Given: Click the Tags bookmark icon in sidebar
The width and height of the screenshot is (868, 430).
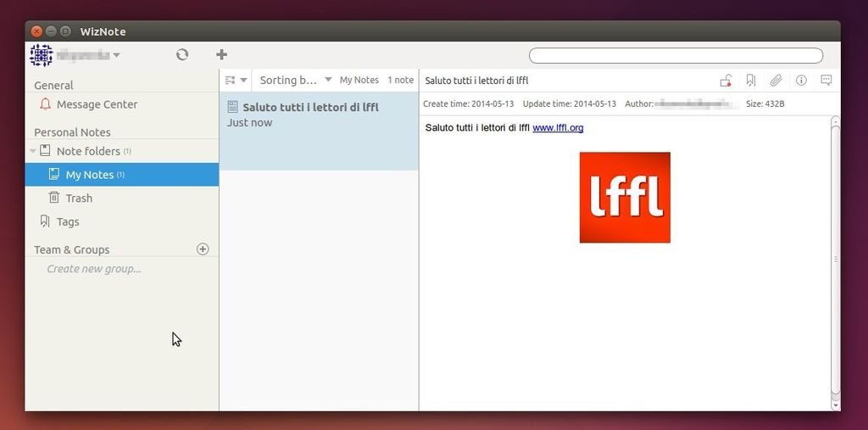Looking at the screenshot, I should [45, 221].
